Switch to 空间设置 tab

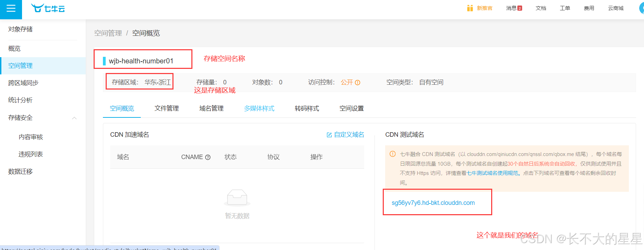tap(351, 108)
